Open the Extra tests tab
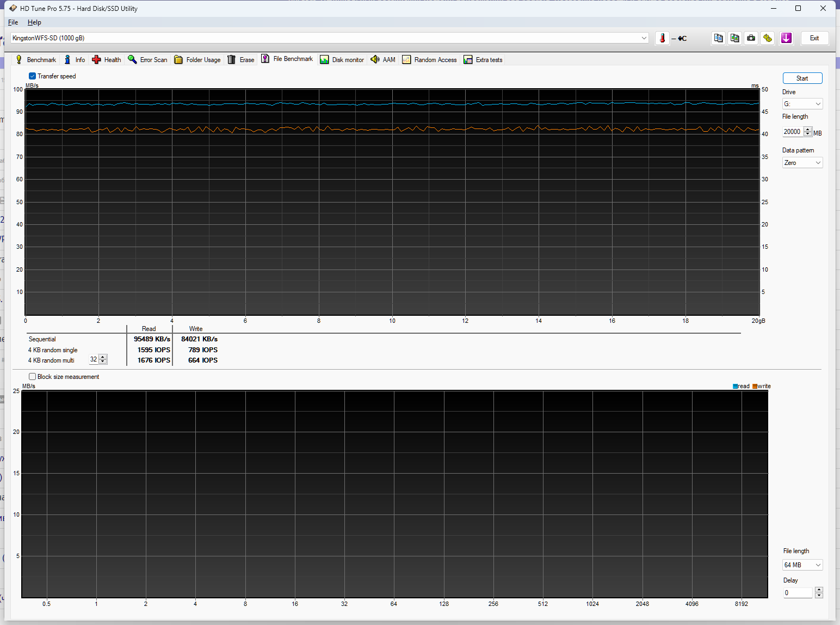Screen dimensions: 840x625 pos(483,60)
